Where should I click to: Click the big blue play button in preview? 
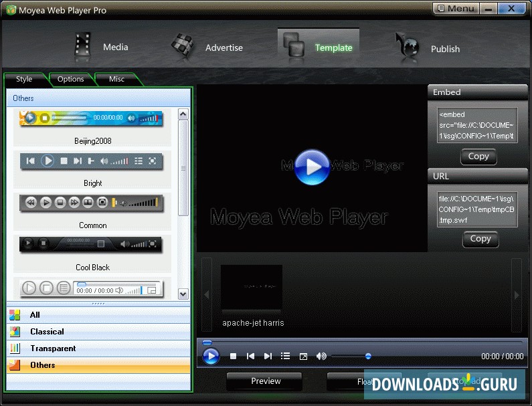[312, 167]
